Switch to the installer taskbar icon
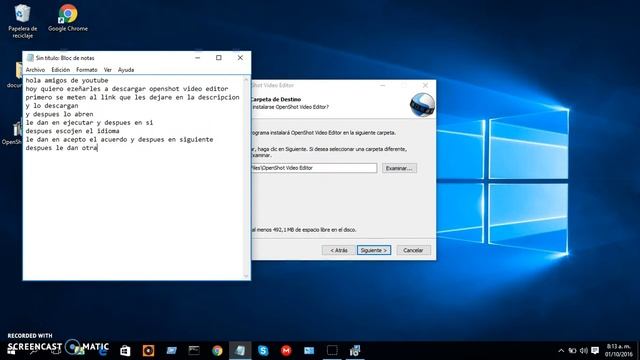 355,351
